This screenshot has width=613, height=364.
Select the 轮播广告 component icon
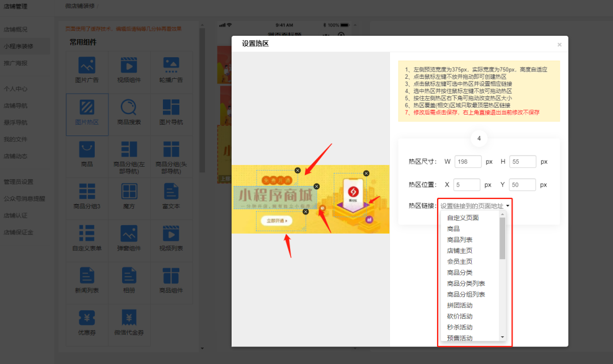tap(171, 65)
